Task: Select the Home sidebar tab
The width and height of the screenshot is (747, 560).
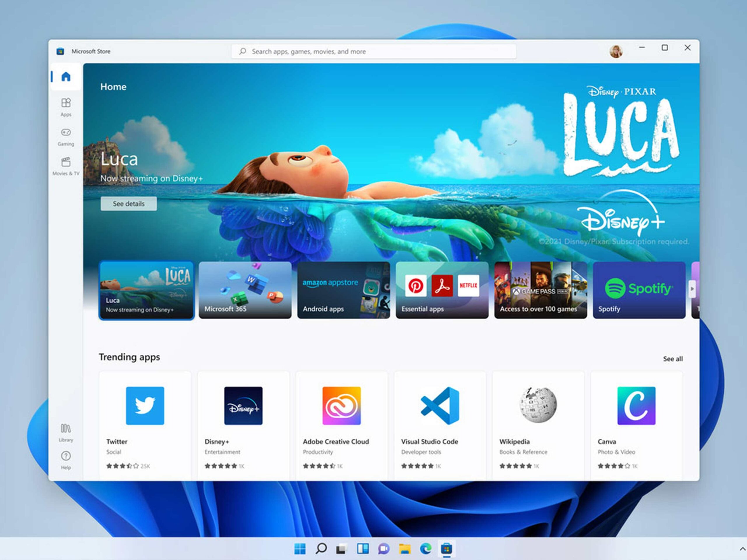Action: point(66,77)
